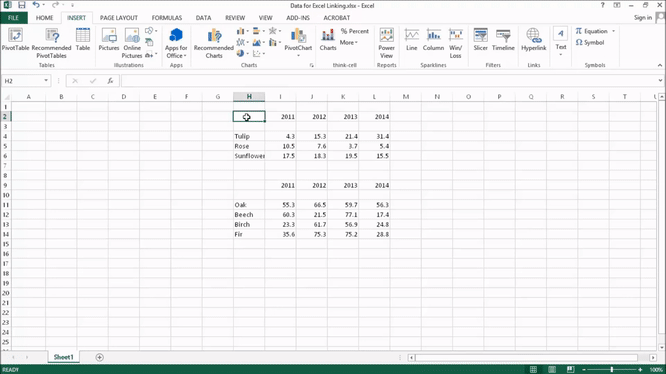Open the pie chart type dropdown

(243, 53)
